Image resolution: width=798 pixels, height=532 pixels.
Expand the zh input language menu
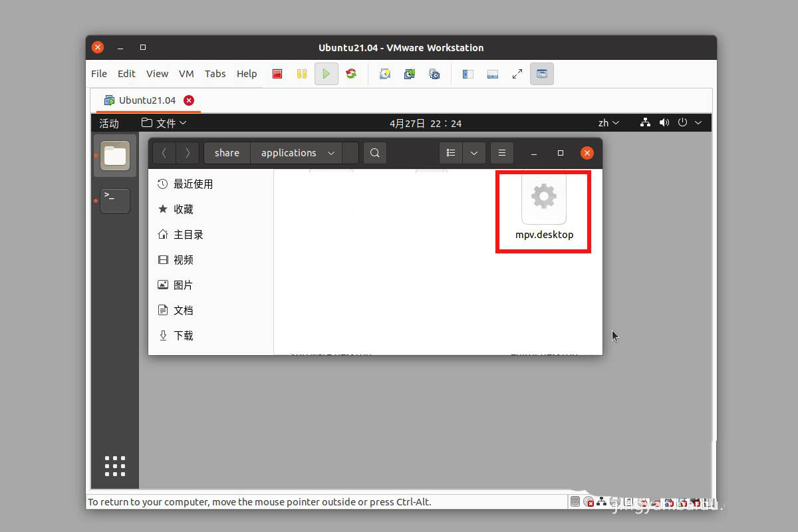coord(608,123)
